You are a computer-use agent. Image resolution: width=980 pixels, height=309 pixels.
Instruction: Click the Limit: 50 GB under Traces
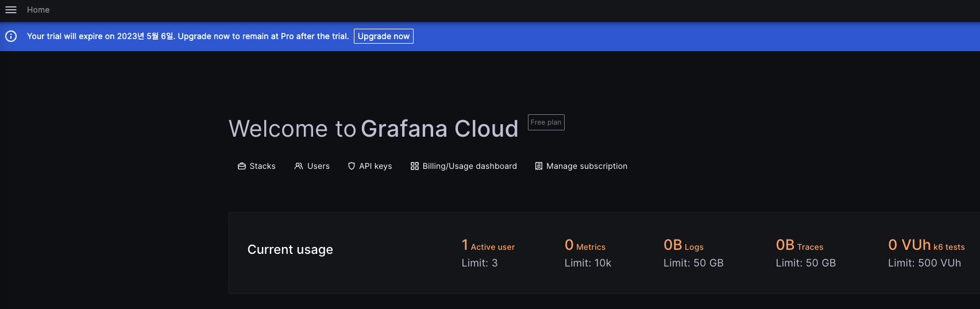[806, 263]
